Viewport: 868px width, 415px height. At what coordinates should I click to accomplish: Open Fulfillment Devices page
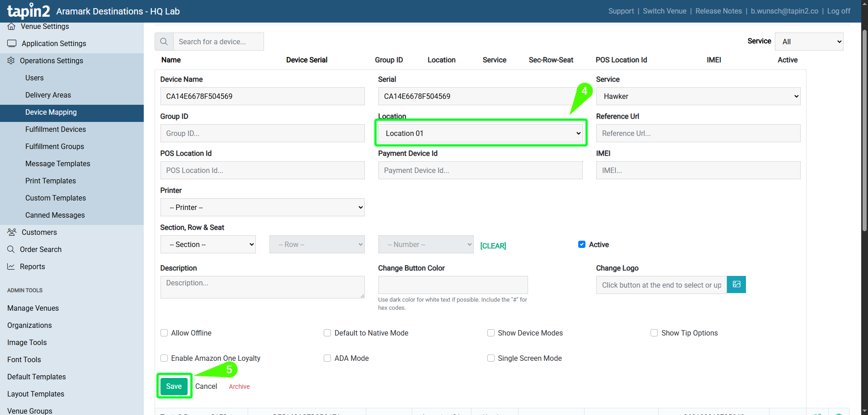pos(56,129)
